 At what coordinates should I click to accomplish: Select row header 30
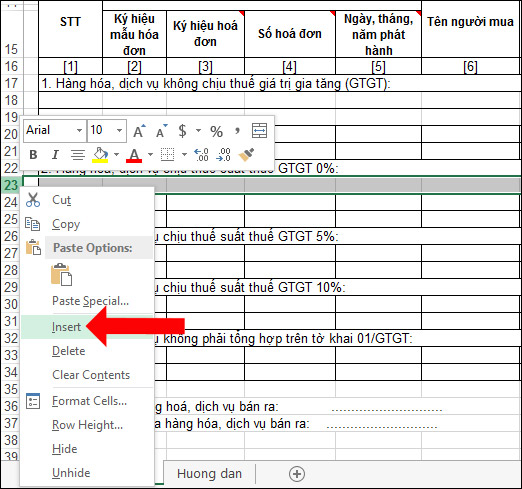11,304
